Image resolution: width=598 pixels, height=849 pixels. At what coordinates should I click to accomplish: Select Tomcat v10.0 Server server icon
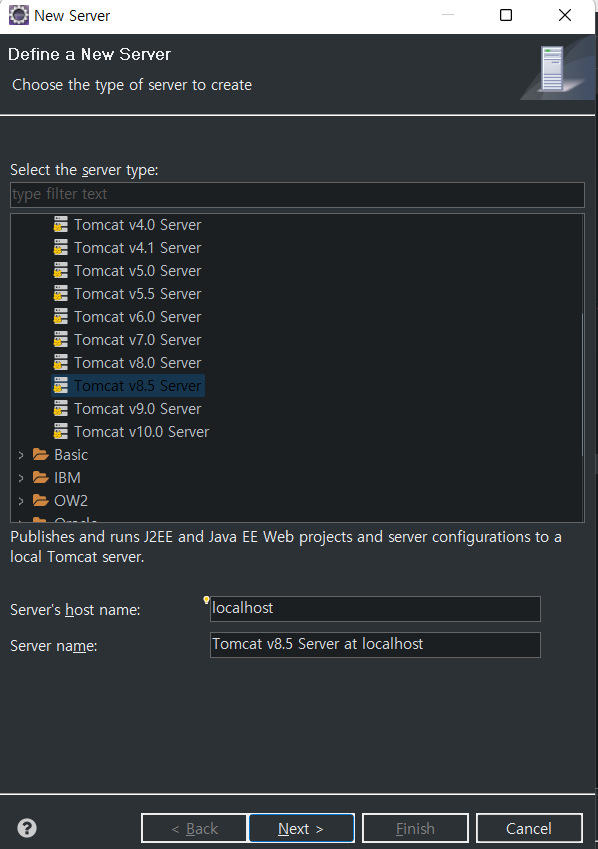61,432
